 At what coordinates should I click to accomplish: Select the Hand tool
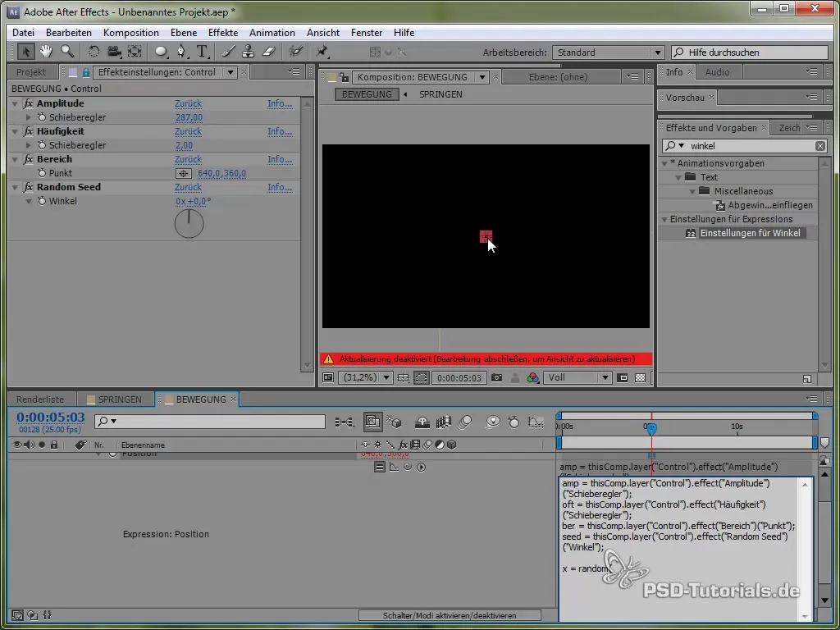[x=46, y=52]
